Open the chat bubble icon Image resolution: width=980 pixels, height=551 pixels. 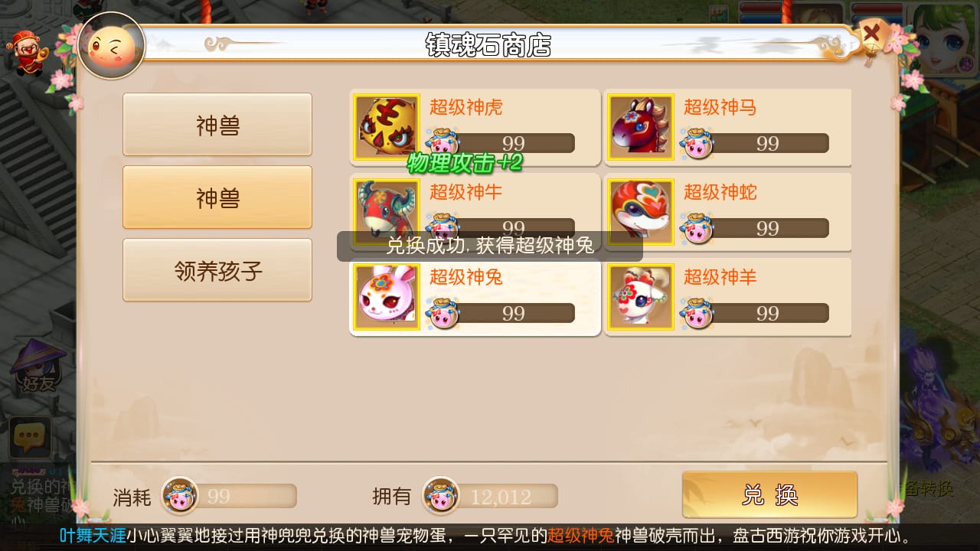[30, 438]
